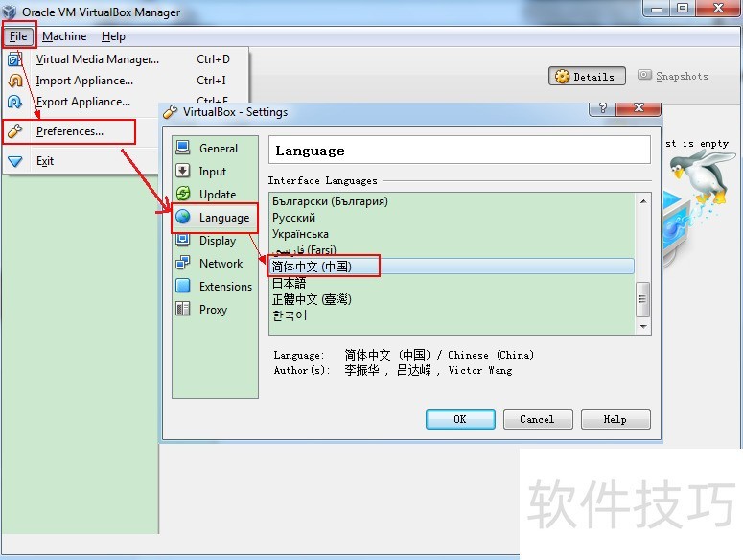Viewport: 743px width, 560px height.
Task: Click the VirtualBox Manager title bar icon
Action: click(x=9, y=12)
